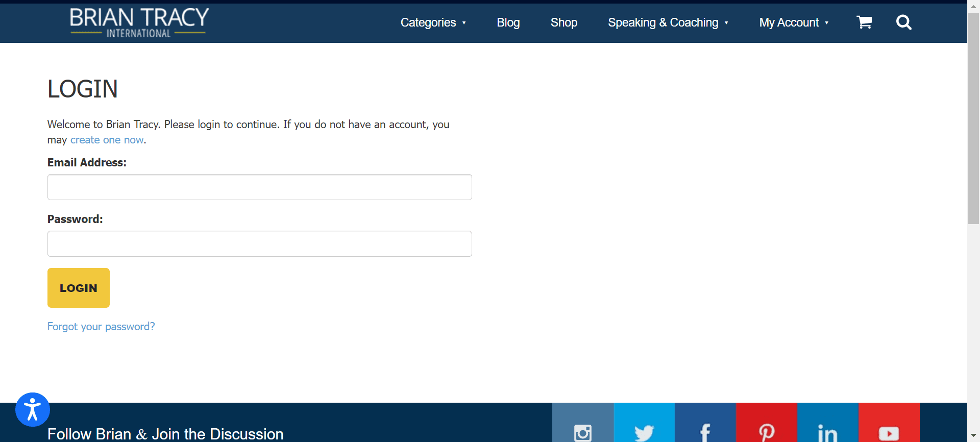980x442 pixels.
Task: Visit the Instagram social icon
Action: click(x=582, y=427)
